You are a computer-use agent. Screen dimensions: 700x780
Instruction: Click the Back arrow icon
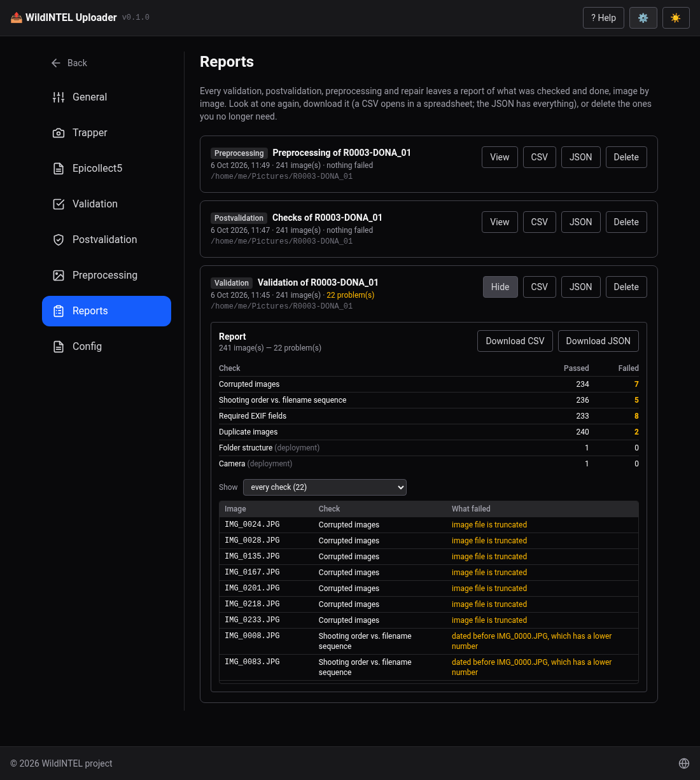click(x=56, y=63)
